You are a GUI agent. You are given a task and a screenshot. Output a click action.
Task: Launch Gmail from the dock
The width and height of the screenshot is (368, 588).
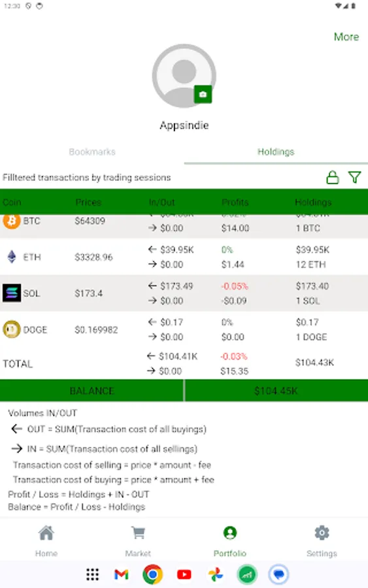point(121,574)
